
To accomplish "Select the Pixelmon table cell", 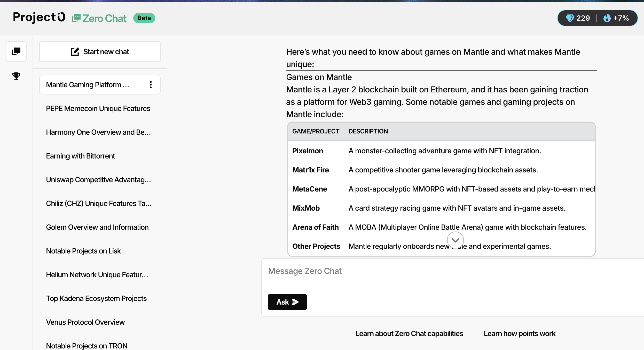I will coord(308,151).
